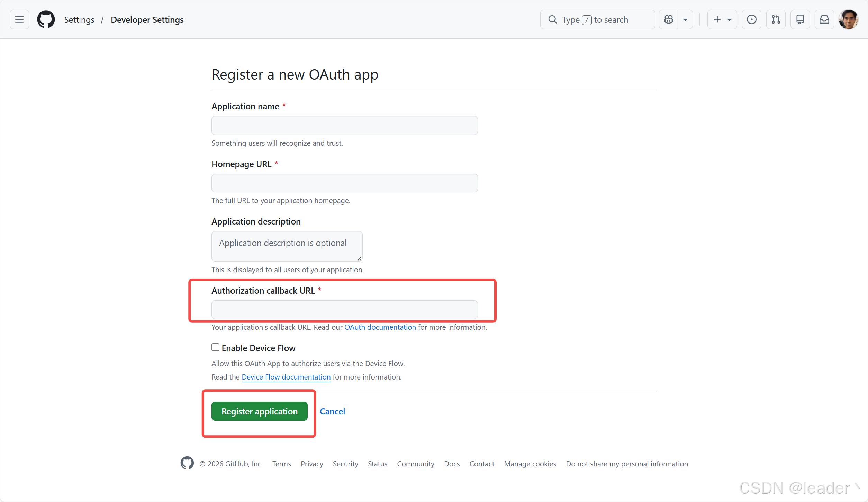Go to Settings breadcrumb
Image resolution: width=868 pixels, height=502 pixels.
[x=79, y=20]
